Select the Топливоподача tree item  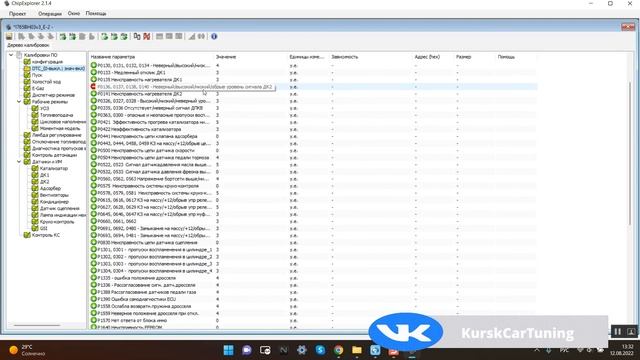point(56,115)
